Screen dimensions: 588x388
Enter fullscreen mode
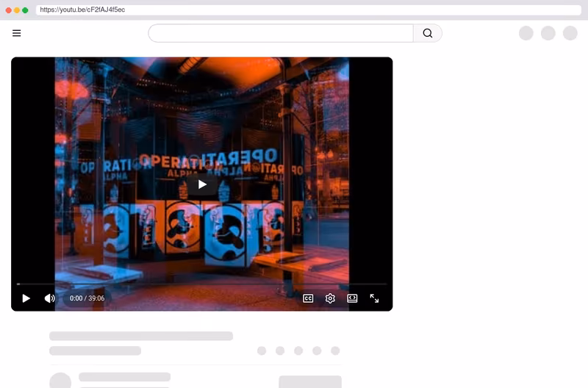click(x=374, y=298)
